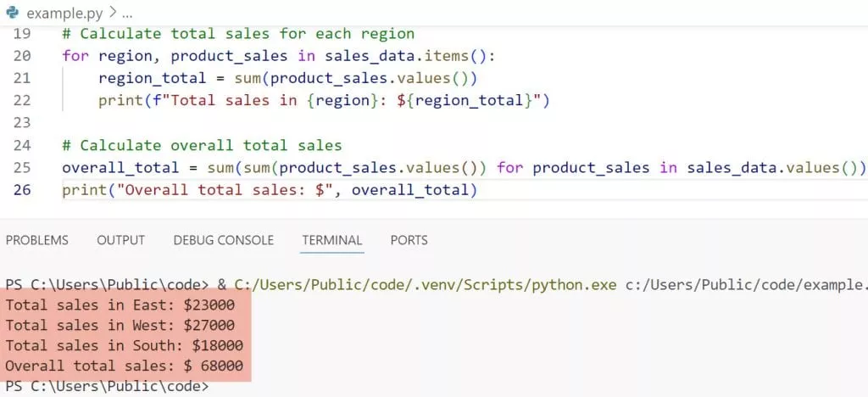Select the TERMINAL panel tab
The image size is (868, 397).
[331, 240]
